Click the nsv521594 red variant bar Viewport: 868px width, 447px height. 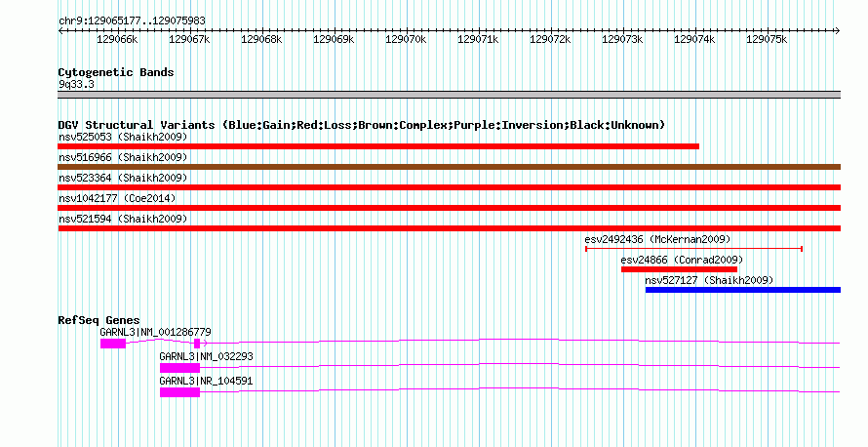(450, 228)
